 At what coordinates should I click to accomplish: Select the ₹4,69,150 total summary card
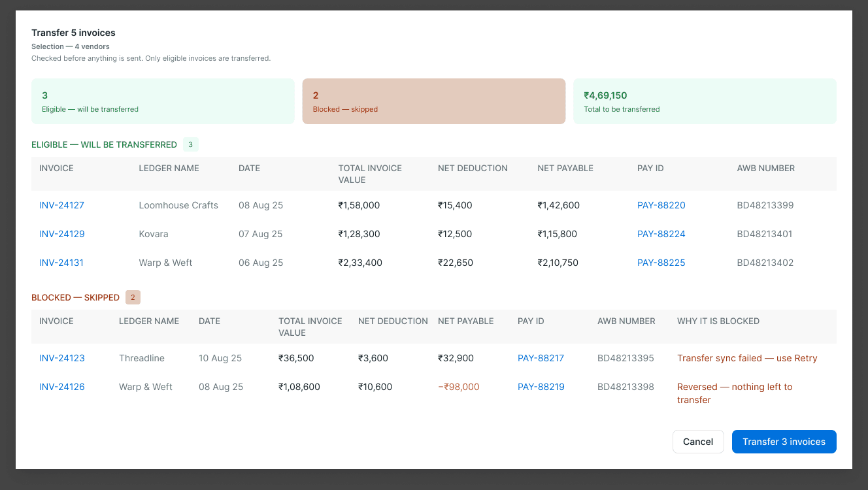[x=705, y=101]
